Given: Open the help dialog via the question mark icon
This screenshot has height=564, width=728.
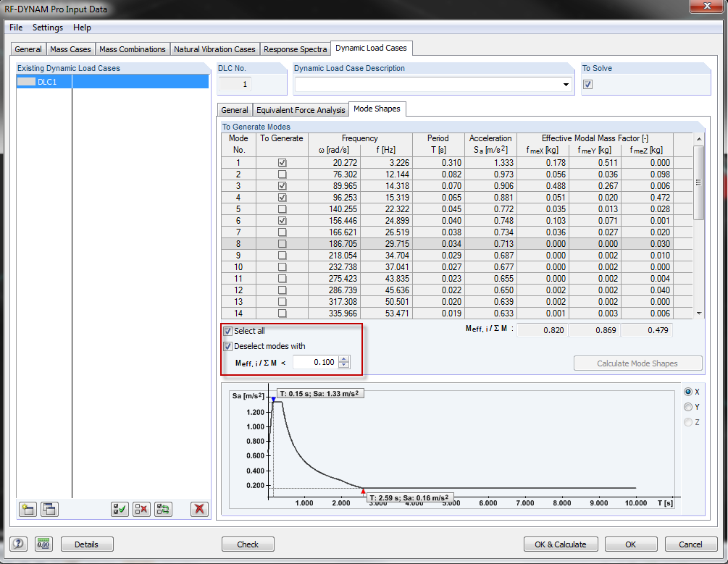Looking at the screenshot, I should click(17, 544).
